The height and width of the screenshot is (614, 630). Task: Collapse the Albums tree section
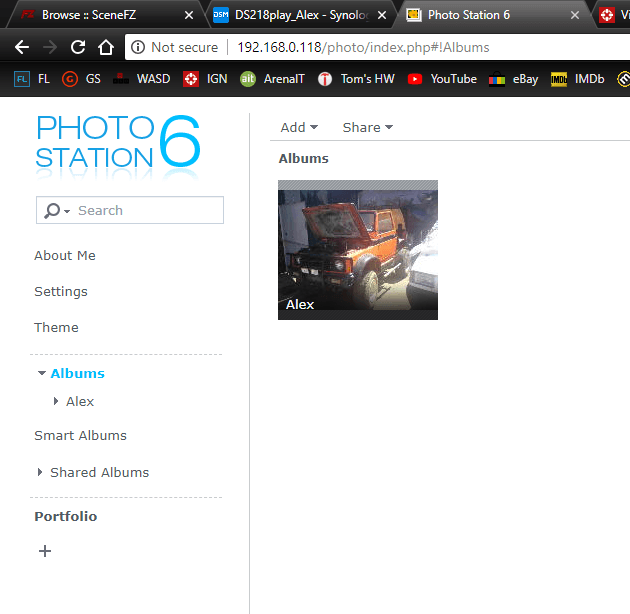(41, 373)
